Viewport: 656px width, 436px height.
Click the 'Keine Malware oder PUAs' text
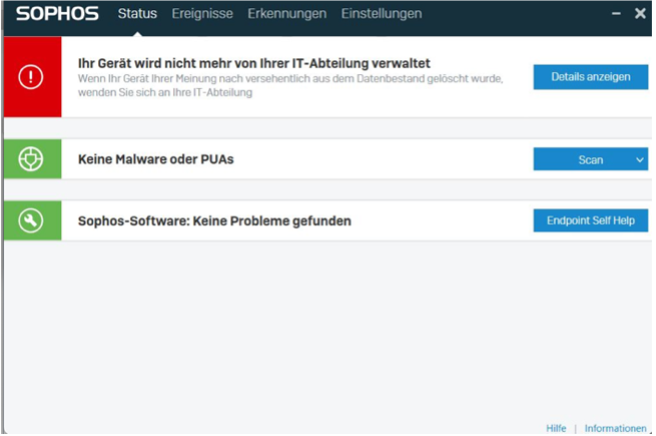(156, 159)
